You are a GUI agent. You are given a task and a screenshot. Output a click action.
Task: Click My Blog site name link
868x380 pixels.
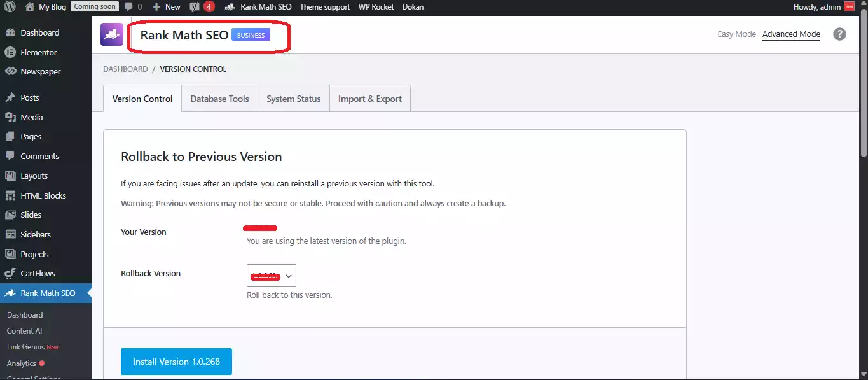point(52,7)
